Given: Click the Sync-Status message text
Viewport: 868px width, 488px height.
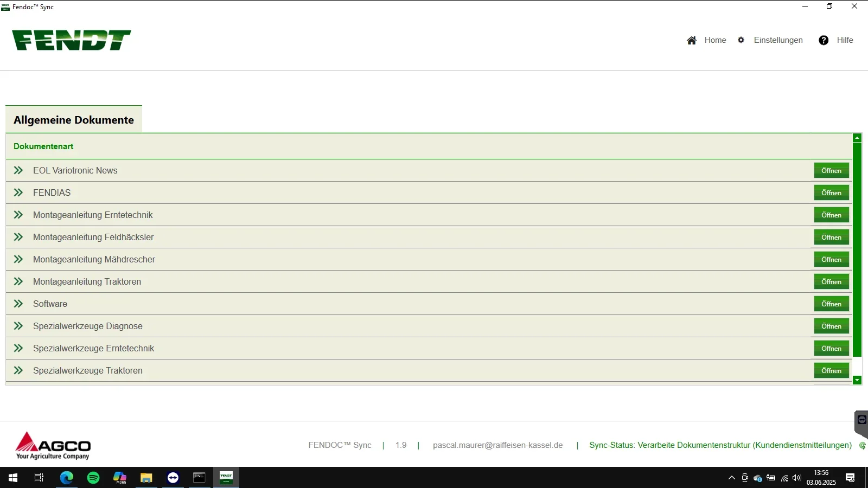Looking at the screenshot, I should pyautogui.click(x=720, y=445).
